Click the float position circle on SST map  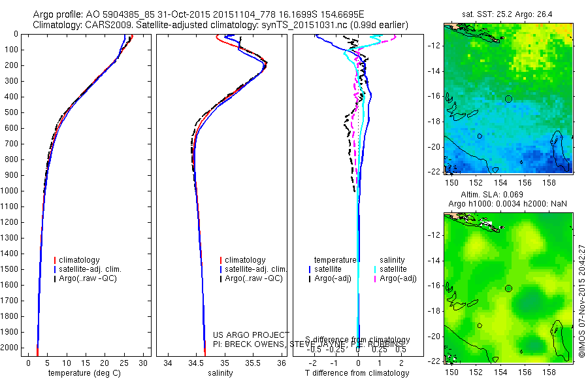tap(508, 99)
